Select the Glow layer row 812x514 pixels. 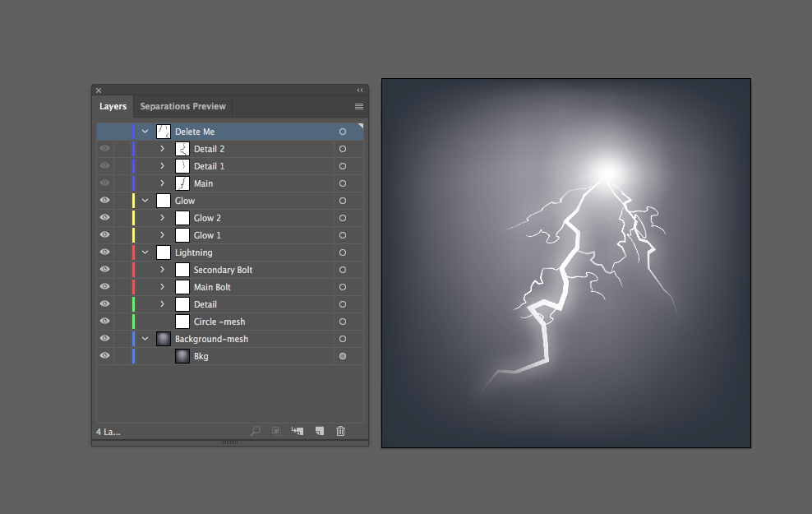[x=230, y=201]
